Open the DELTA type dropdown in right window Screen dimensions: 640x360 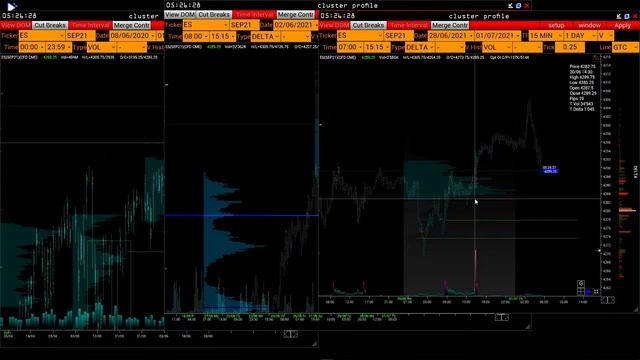[420, 47]
